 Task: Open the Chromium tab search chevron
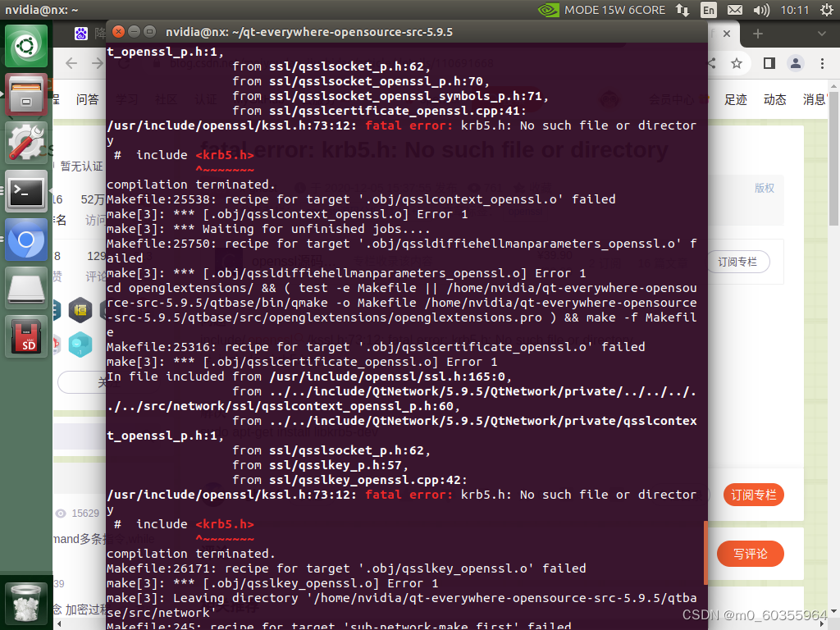click(x=822, y=34)
